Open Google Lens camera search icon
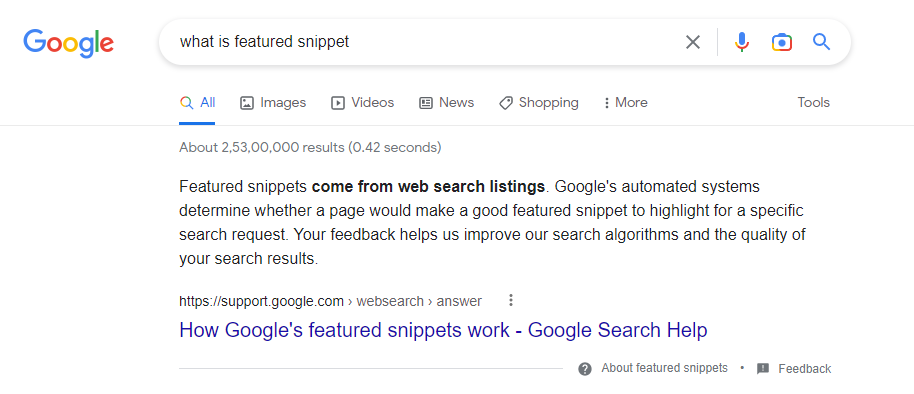Viewport: 914px width, 394px height. pyautogui.click(x=782, y=42)
